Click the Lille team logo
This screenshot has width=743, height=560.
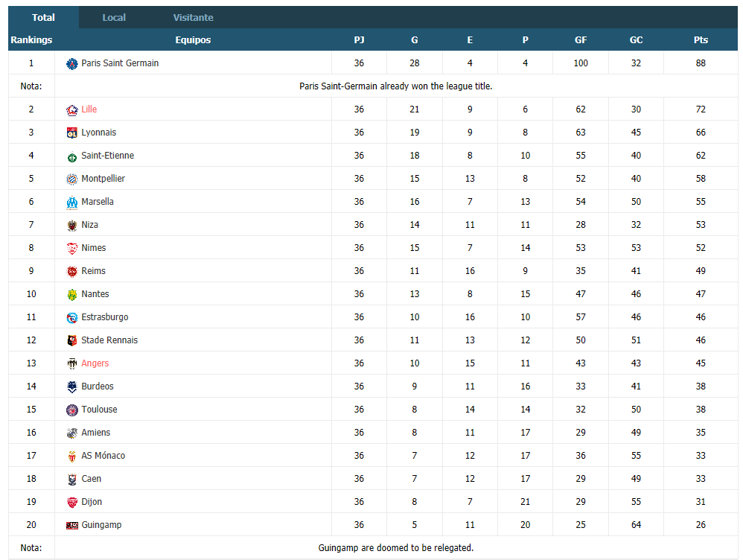tap(71, 109)
